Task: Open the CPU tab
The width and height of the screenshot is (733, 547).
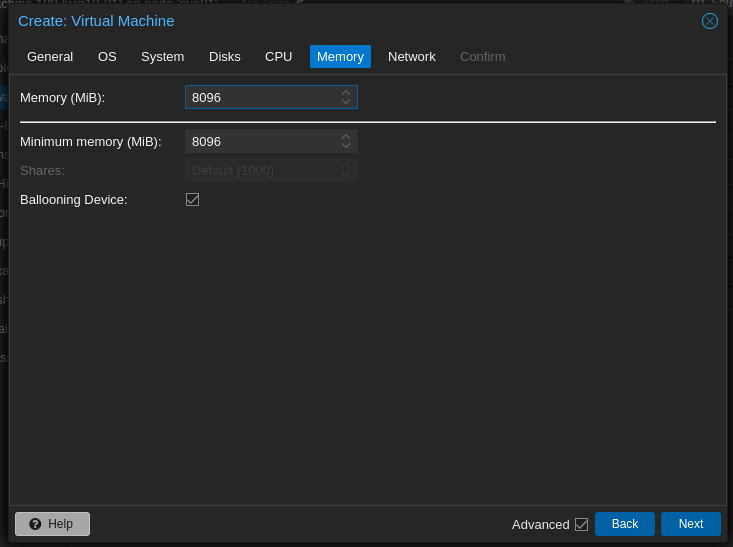Action: pyautogui.click(x=279, y=57)
